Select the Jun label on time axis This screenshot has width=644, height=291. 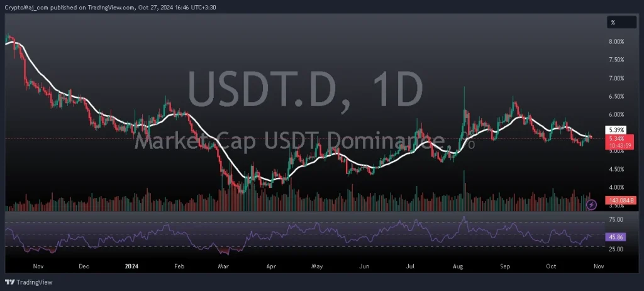click(x=364, y=266)
